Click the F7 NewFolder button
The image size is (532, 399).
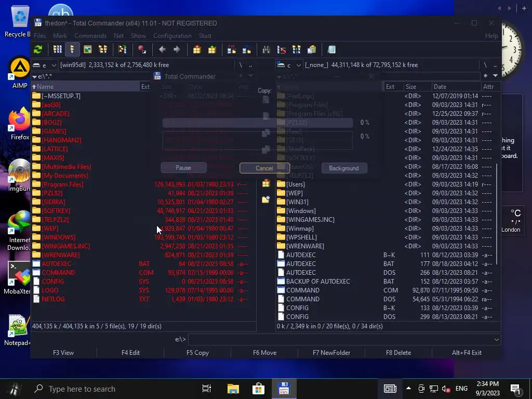(331, 353)
